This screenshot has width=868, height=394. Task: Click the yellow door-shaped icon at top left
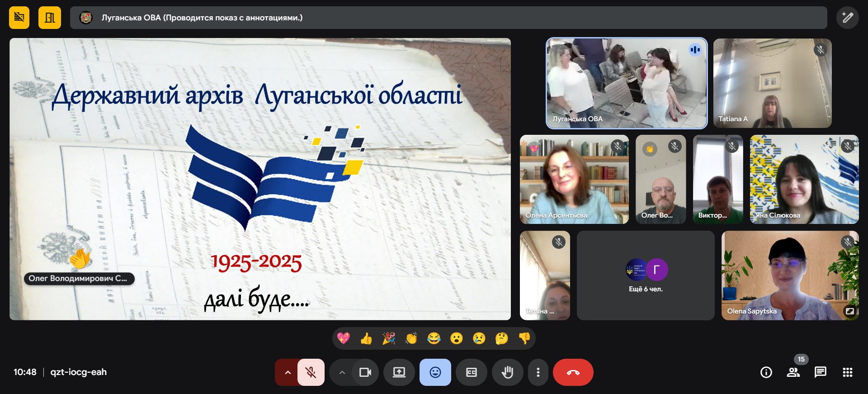point(50,18)
